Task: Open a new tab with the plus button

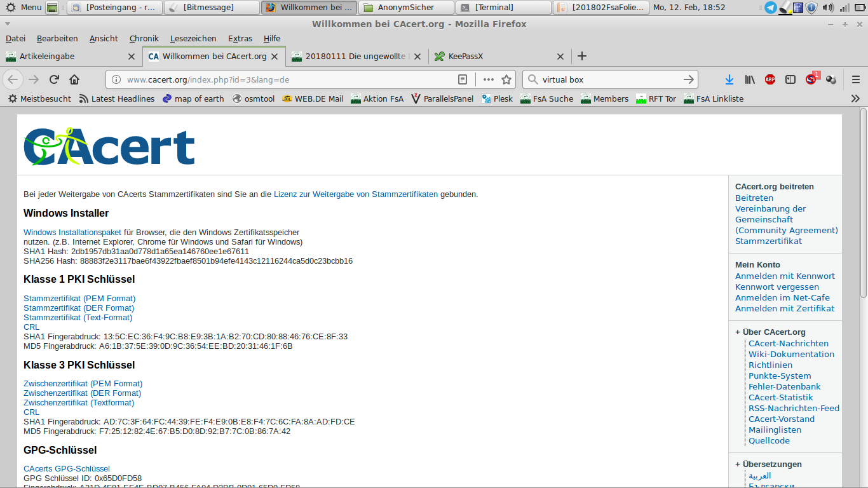Action: pos(581,56)
